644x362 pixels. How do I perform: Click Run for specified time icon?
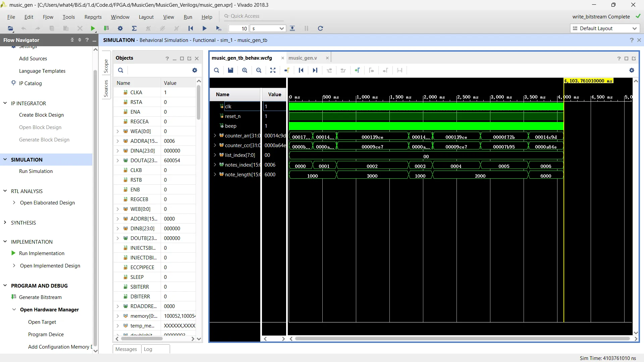(219, 28)
